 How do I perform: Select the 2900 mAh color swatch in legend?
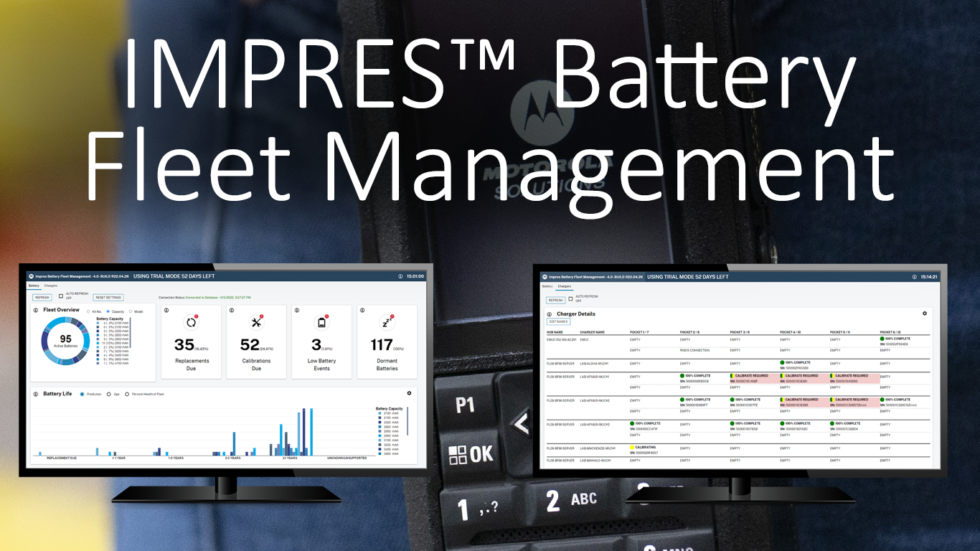(380, 435)
